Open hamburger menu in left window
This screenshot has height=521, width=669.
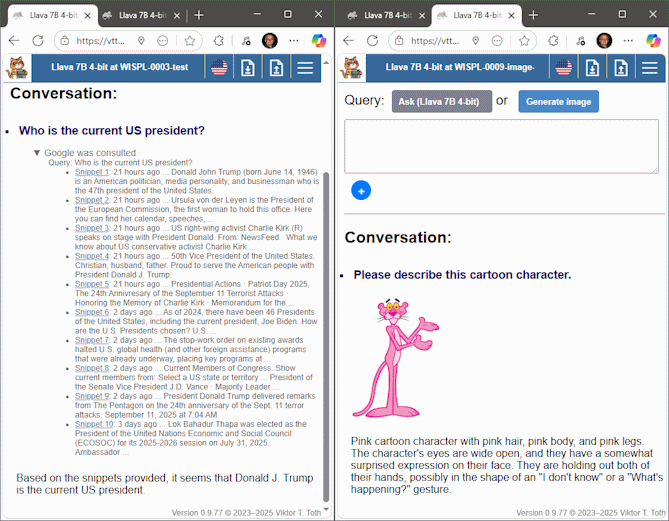click(x=305, y=67)
